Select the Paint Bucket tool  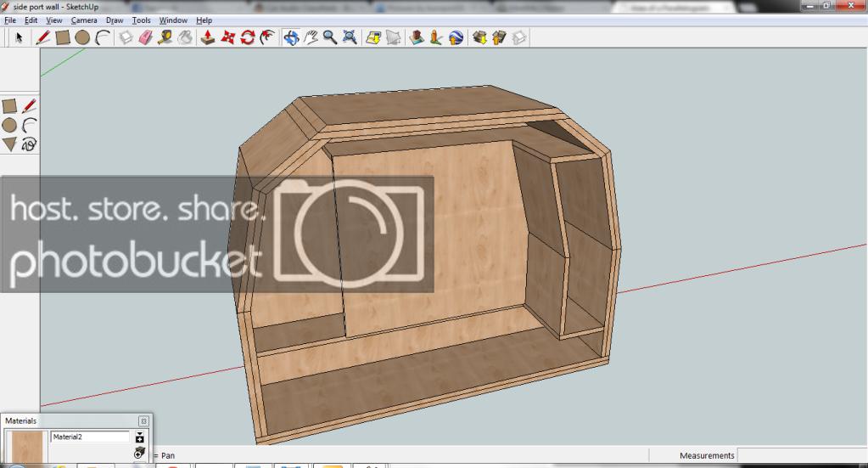click(185, 37)
